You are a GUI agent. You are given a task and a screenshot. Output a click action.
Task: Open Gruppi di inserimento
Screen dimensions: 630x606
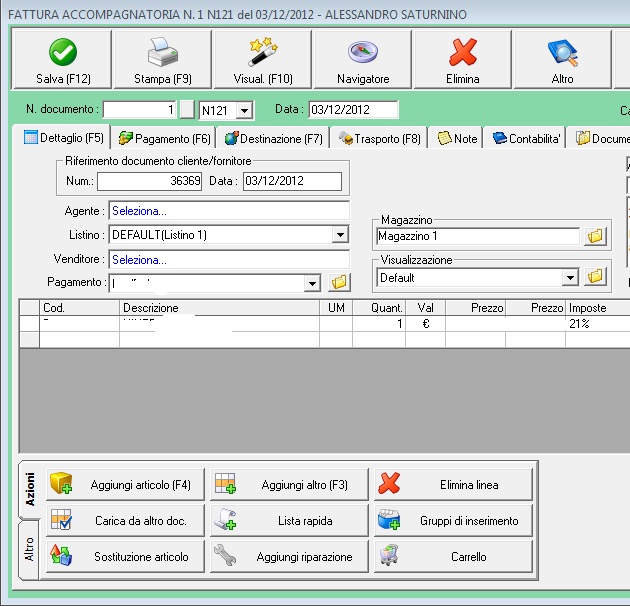point(453,520)
